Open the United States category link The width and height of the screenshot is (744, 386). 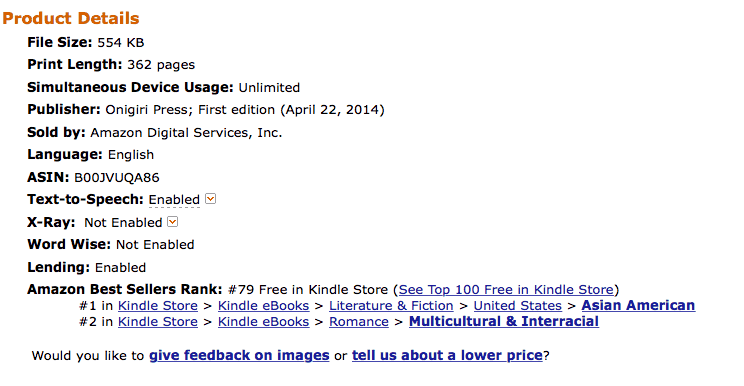click(x=518, y=306)
